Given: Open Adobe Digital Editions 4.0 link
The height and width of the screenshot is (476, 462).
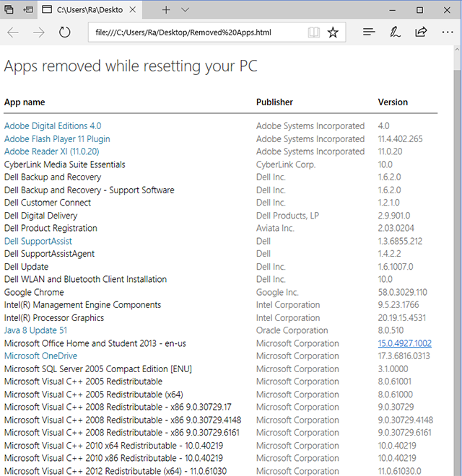Looking at the screenshot, I should pos(53,125).
